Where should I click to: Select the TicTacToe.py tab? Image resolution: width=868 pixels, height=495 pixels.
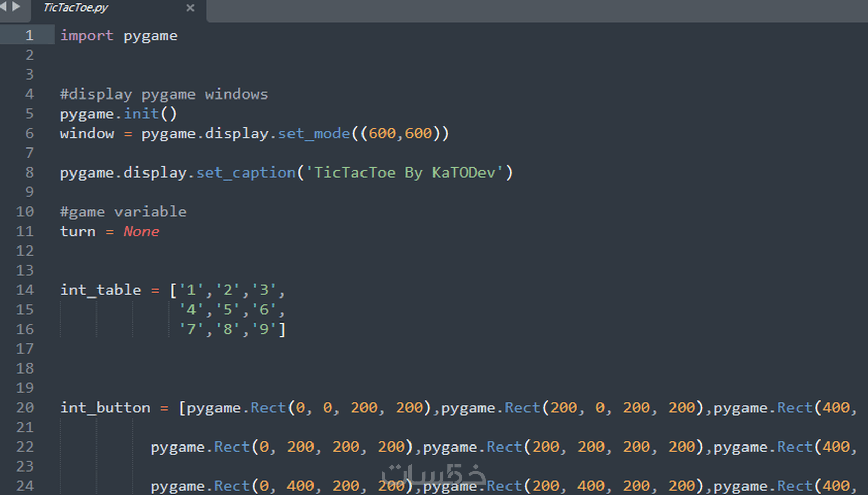(x=77, y=8)
